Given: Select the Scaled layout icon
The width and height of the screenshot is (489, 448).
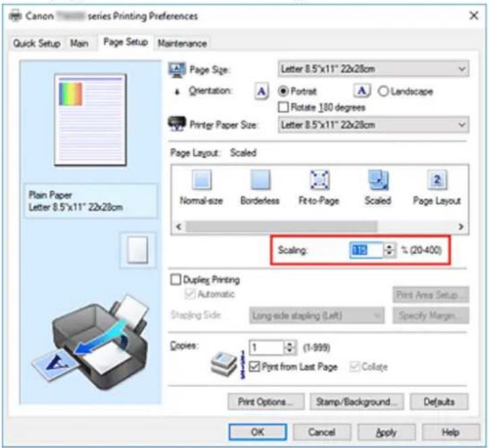Looking at the screenshot, I should [x=378, y=180].
